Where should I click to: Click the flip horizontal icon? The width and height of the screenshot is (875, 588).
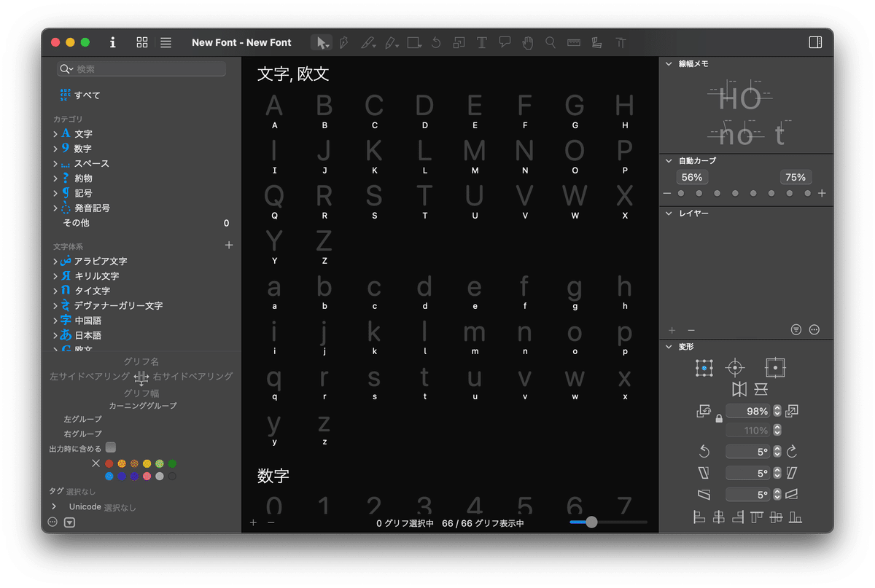tap(739, 389)
